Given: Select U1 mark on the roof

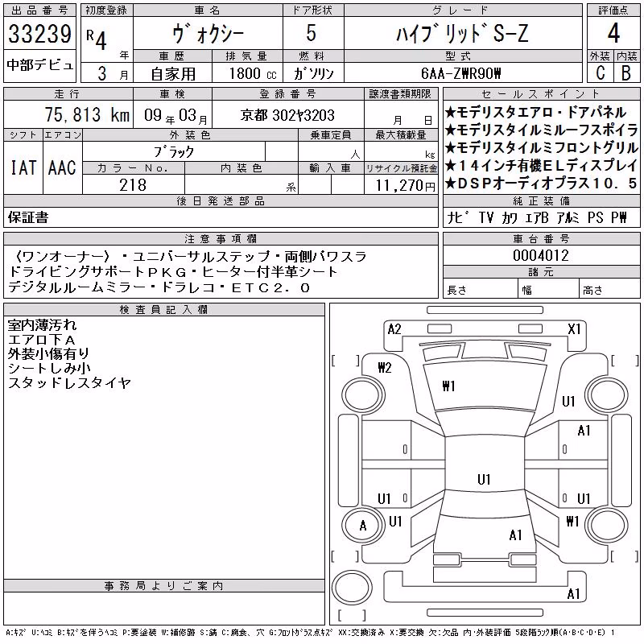Looking at the screenshot, I should [x=484, y=479].
